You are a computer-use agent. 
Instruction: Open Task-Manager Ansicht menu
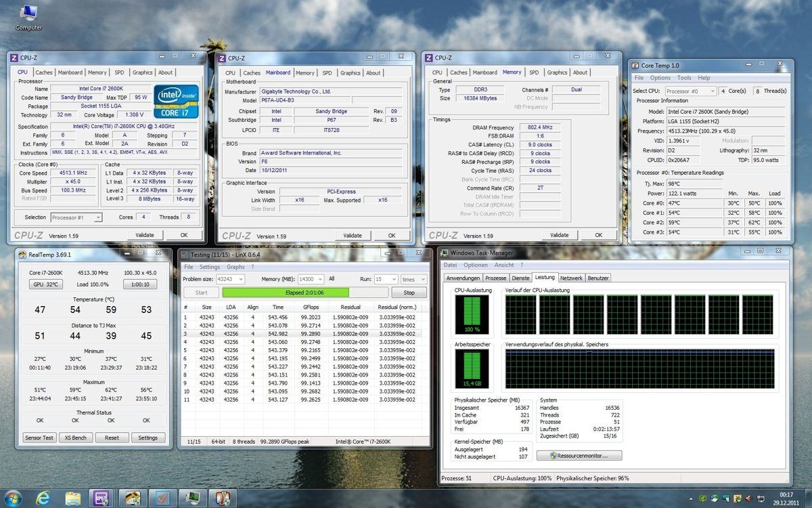(503, 265)
